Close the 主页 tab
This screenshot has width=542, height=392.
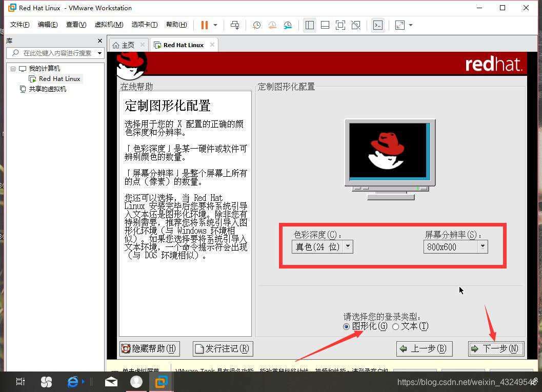pos(143,45)
